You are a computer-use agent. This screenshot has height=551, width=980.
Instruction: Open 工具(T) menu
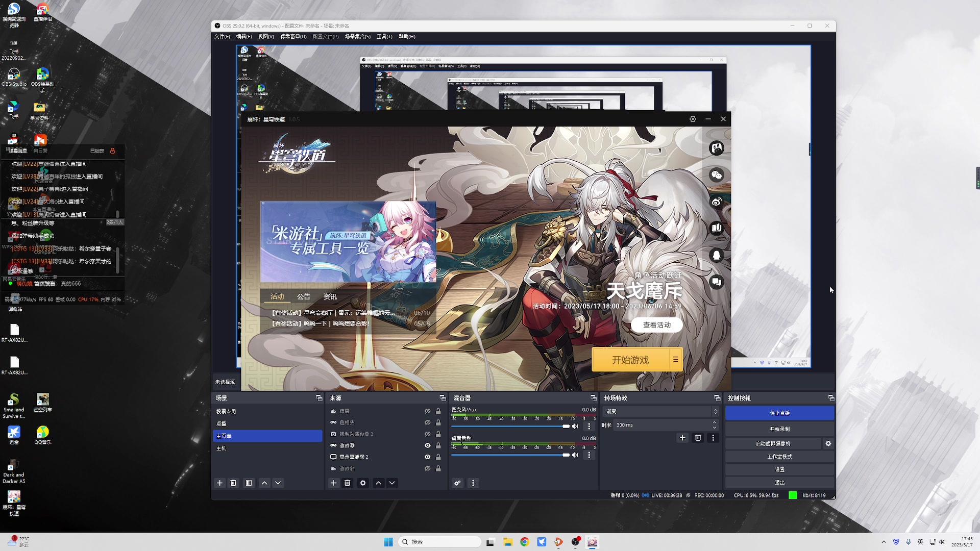coord(384,37)
